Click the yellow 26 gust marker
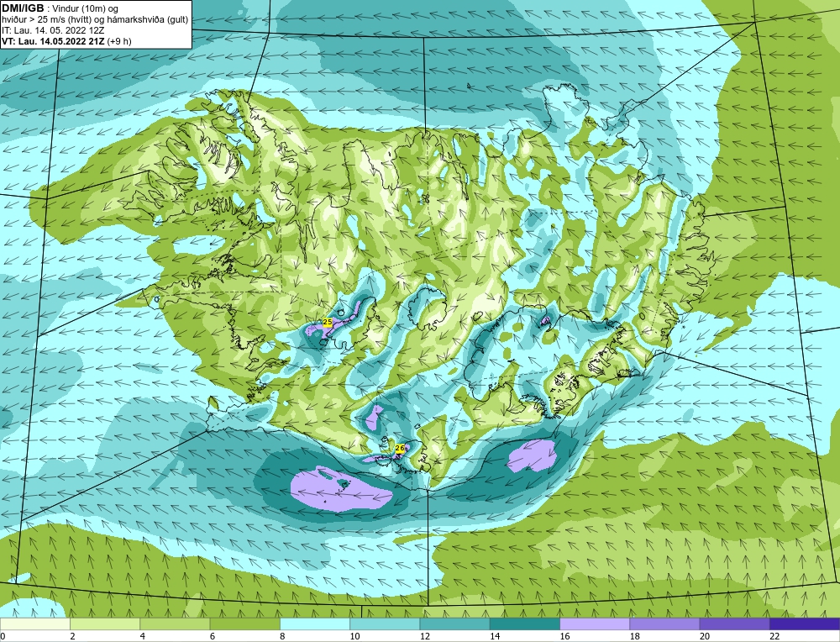840x642 pixels. 399,448
